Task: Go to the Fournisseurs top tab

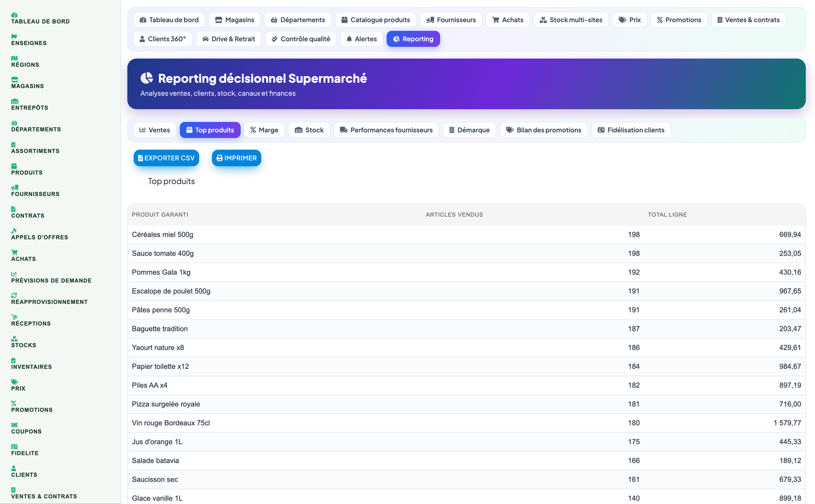Action: point(451,20)
